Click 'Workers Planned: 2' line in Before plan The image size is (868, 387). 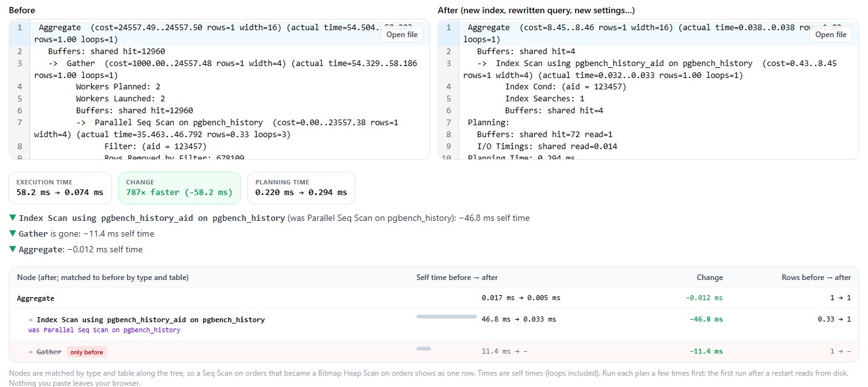[118, 87]
